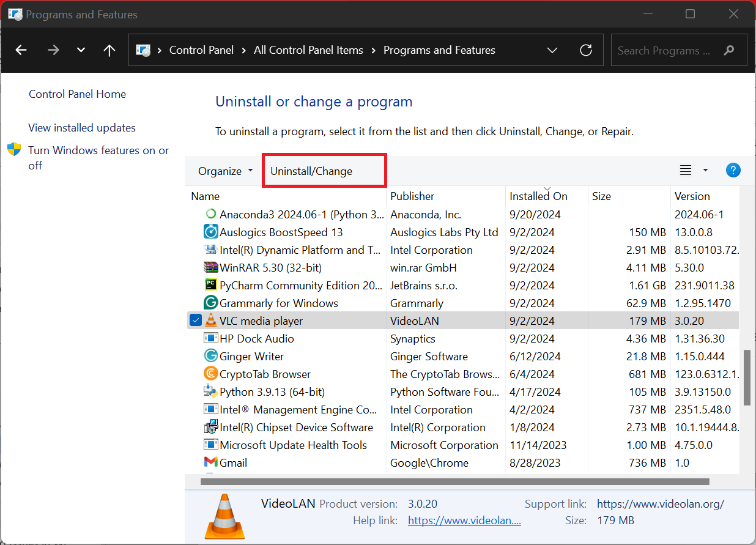The width and height of the screenshot is (756, 545).
Task: Open the view options dropdown arrow
Action: pos(705,171)
